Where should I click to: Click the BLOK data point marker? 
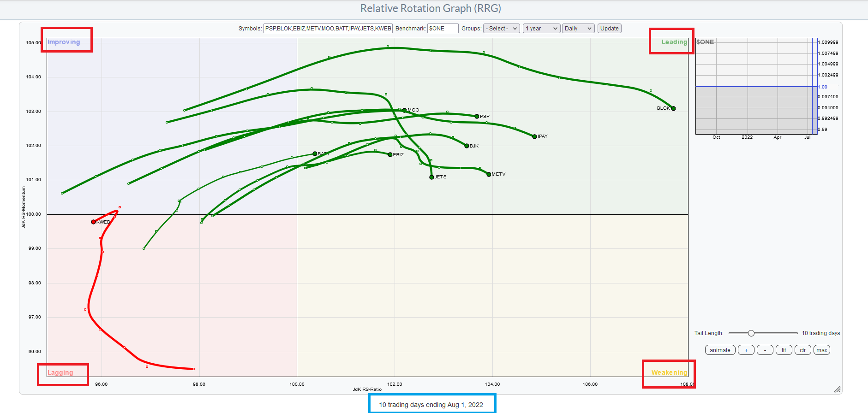[673, 109]
